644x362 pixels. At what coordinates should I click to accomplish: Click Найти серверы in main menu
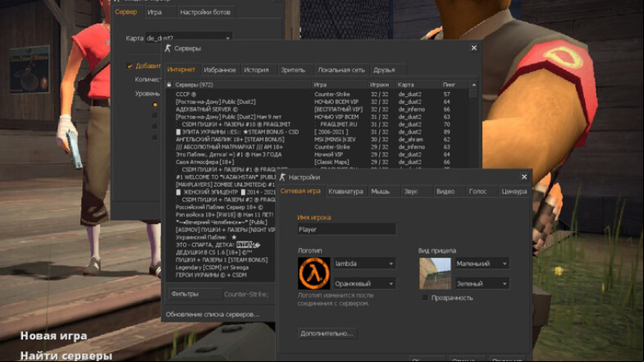pos(66,355)
